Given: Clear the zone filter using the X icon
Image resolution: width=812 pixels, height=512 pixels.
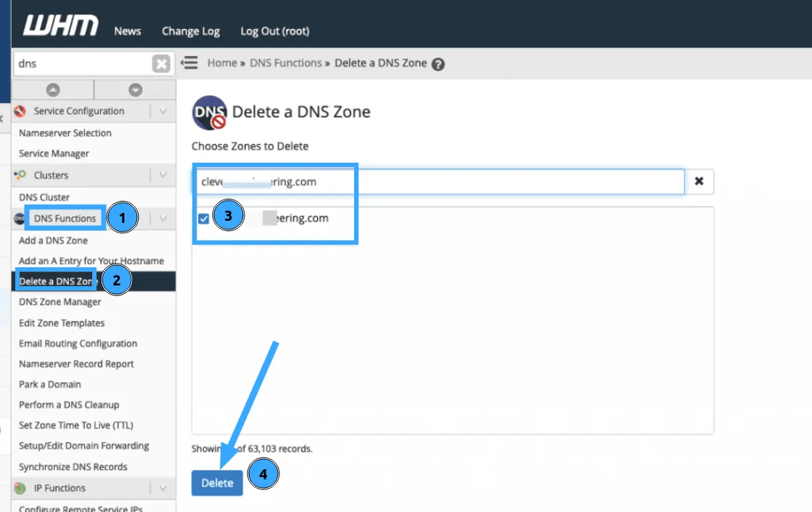Looking at the screenshot, I should 699,182.
